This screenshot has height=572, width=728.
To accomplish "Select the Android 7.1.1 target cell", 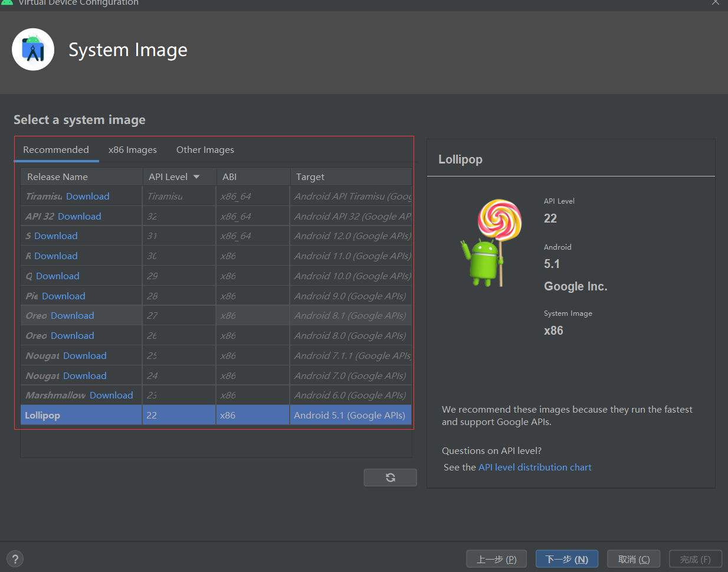I will (x=351, y=355).
